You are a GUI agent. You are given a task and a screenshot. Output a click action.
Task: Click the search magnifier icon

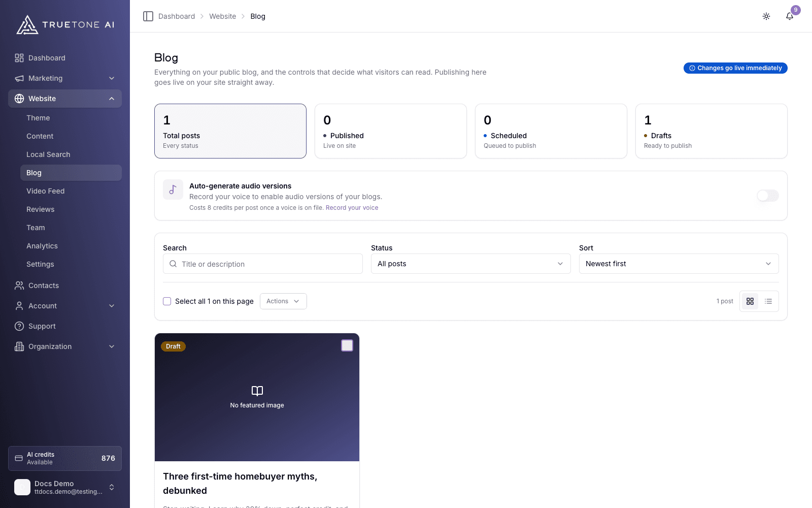coord(173,264)
